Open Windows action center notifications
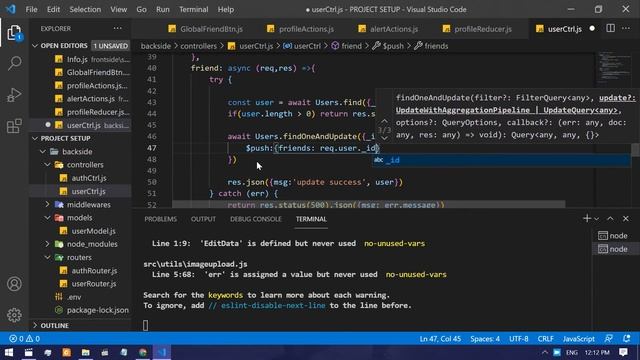This screenshot has width=640, height=360. 623,352
